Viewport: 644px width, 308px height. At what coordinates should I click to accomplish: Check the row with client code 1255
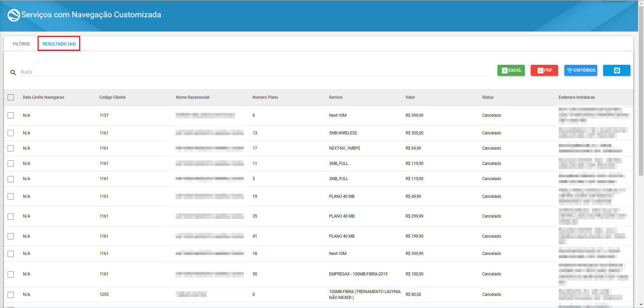click(11, 295)
